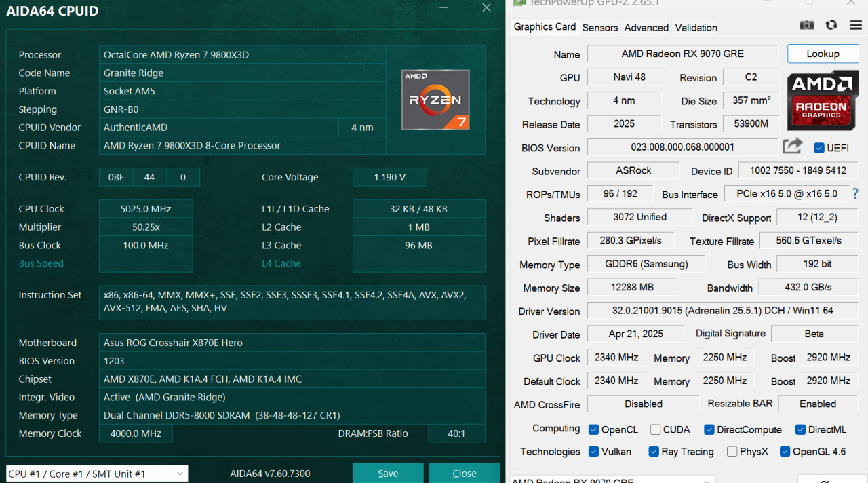Screen dimensions: 868x483
Task: Click the Bus Speed label link
Action: coord(41,263)
